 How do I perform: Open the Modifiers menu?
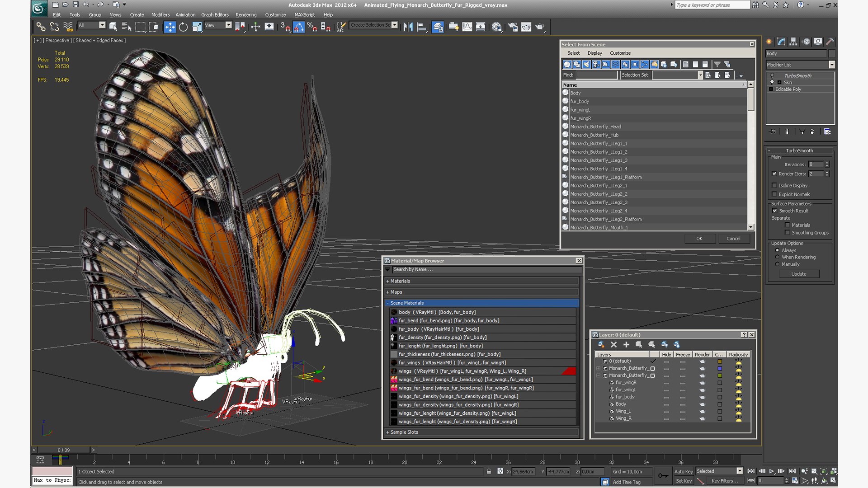pyautogui.click(x=160, y=15)
